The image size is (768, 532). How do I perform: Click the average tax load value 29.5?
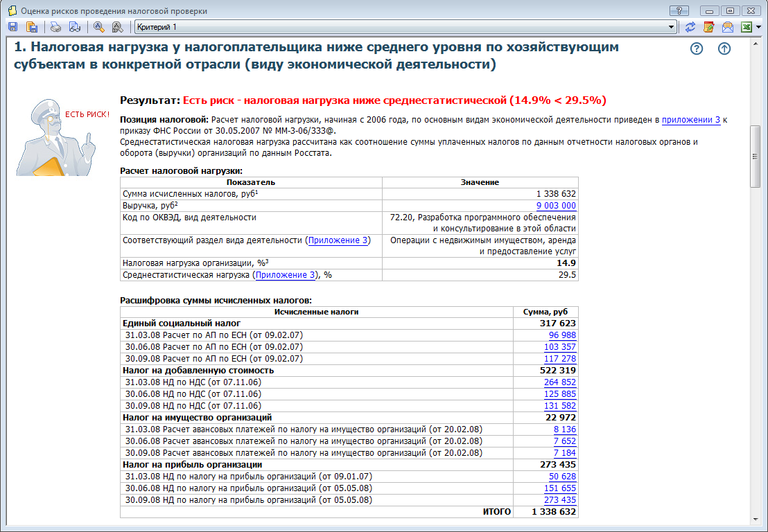(x=567, y=275)
